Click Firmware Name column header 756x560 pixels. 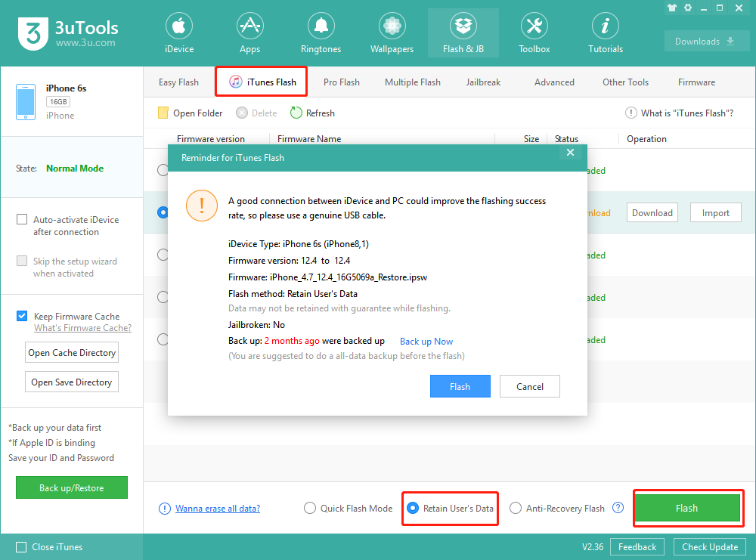click(309, 139)
